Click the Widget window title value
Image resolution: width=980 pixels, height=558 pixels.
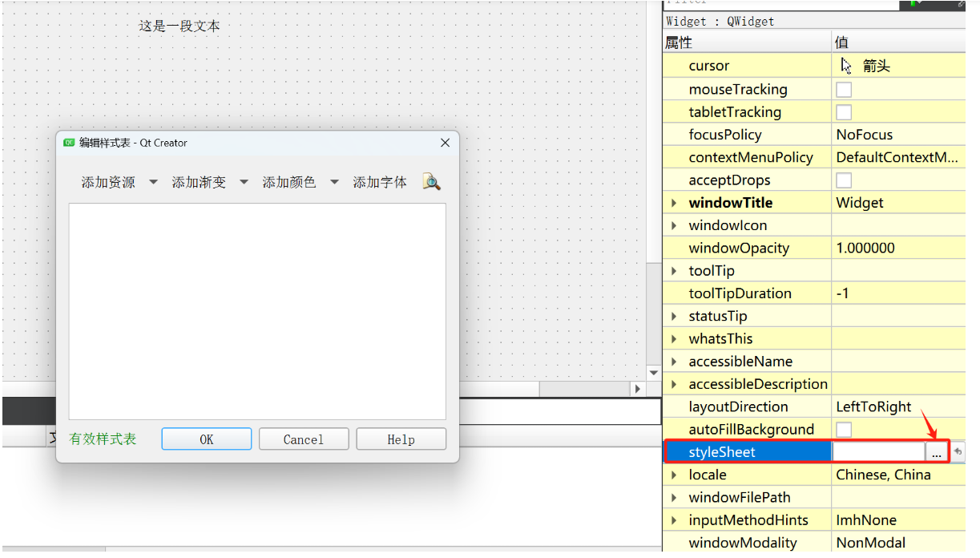tap(860, 203)
